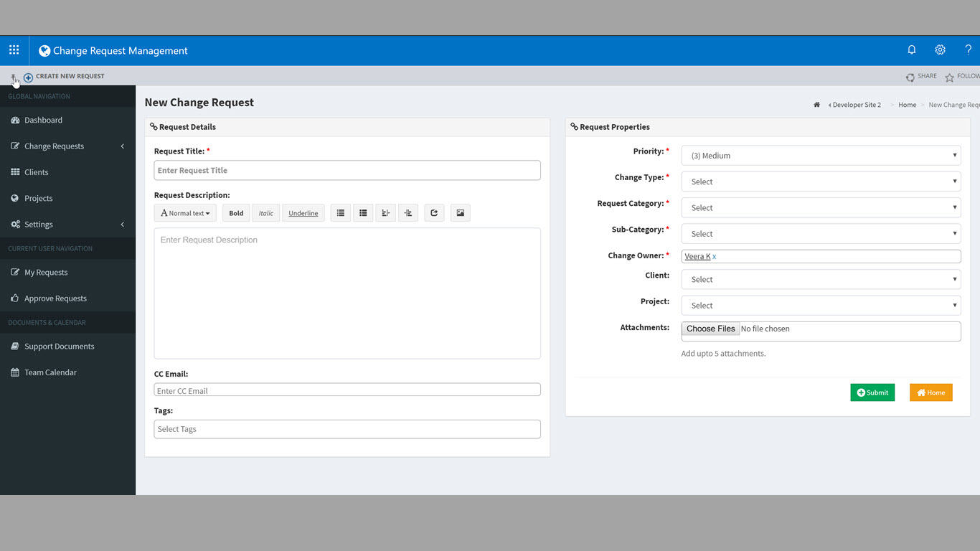
Task: Click the link icon beside Request Details heading
Action: click(x=154, y=126)
